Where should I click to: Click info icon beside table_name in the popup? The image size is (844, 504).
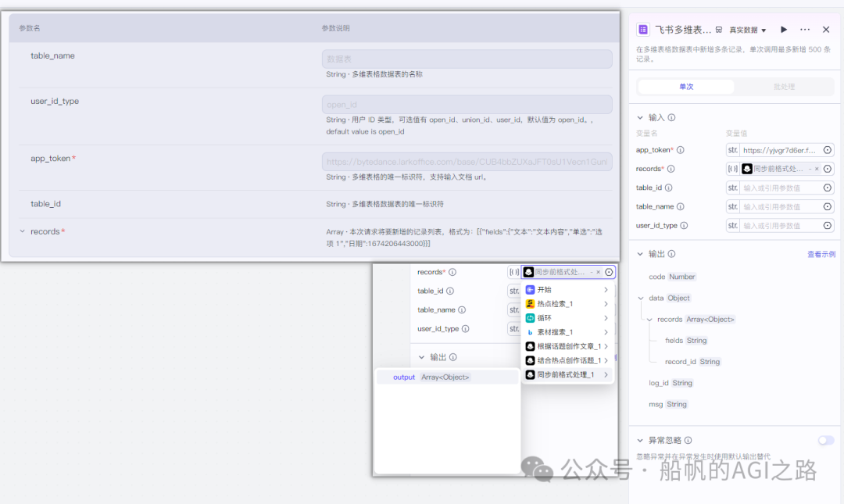point(462,310)
